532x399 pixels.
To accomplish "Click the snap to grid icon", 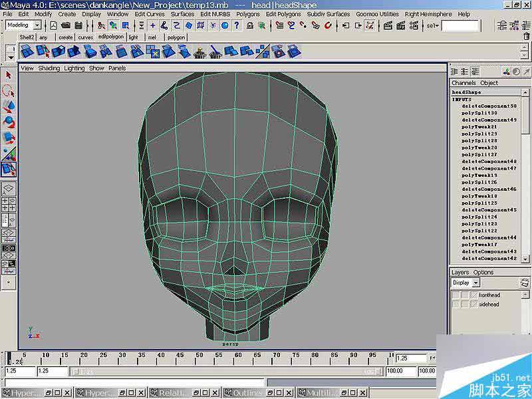I will coord(280,25).
